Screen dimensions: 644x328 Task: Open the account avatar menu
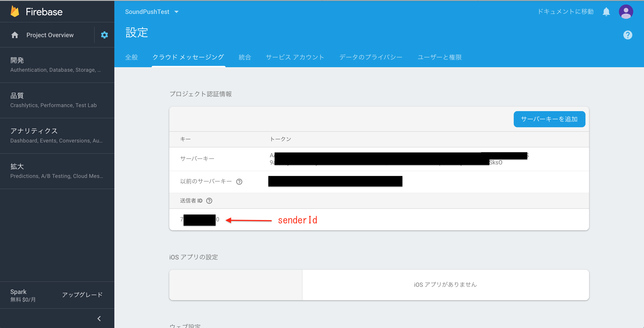tap(626, 11)
